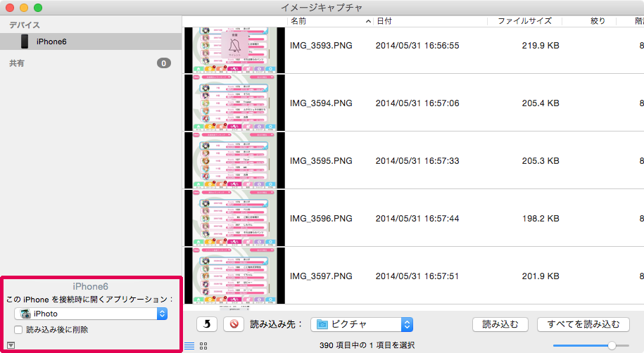Click the 共有 shared section header
Image resolution: width=644 pixels, height=353 pixels.
tap(17, 63)
